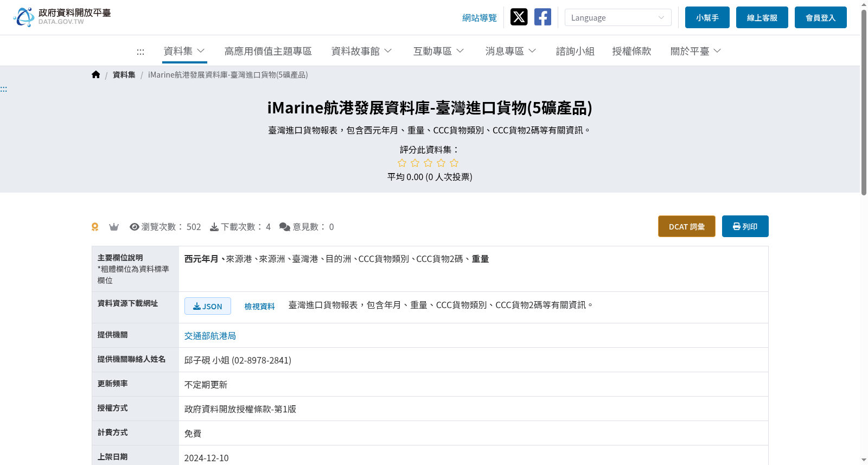868x465 pixels.
Task: Click the DCAT 詞彙 button
Action: [687, 226]
